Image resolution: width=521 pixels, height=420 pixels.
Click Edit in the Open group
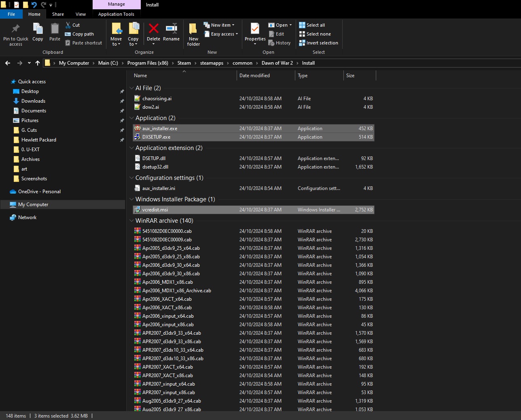(x=277, y=34)
